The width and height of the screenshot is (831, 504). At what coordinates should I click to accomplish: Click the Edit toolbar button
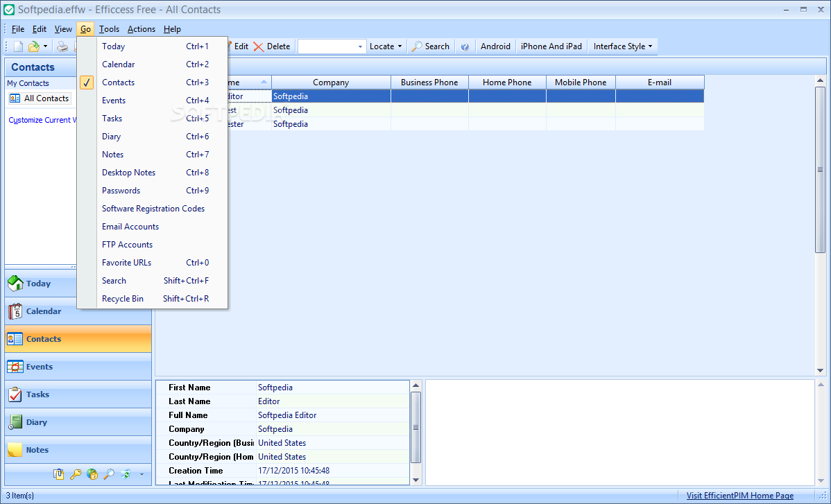pyautogui.click(x=239, y=46)
